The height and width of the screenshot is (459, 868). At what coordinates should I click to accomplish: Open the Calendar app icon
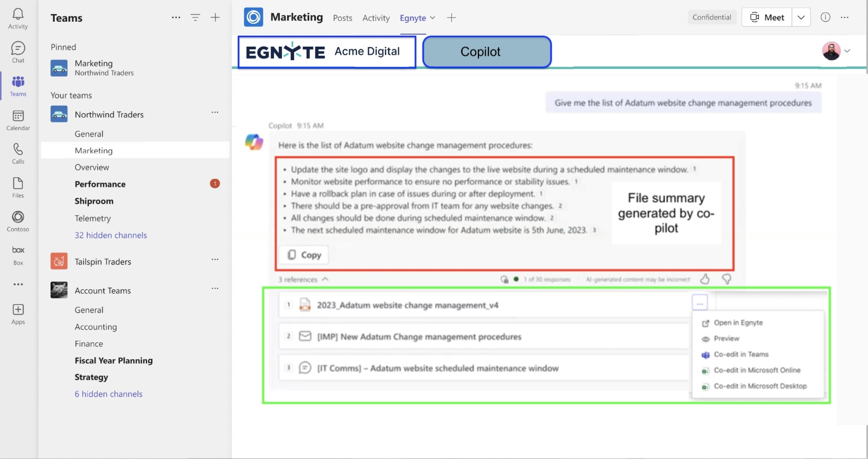point(18,120)
